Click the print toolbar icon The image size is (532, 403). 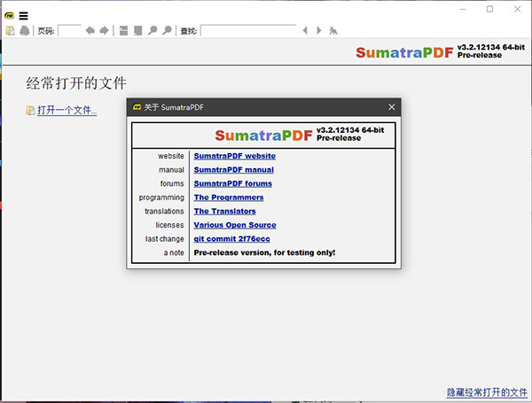tap(25, 30)
